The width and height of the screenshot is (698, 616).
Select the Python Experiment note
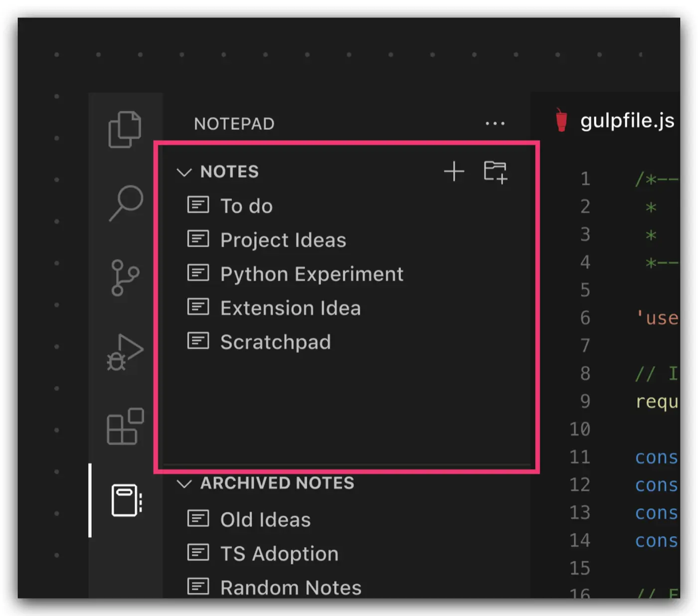point(312,274)
